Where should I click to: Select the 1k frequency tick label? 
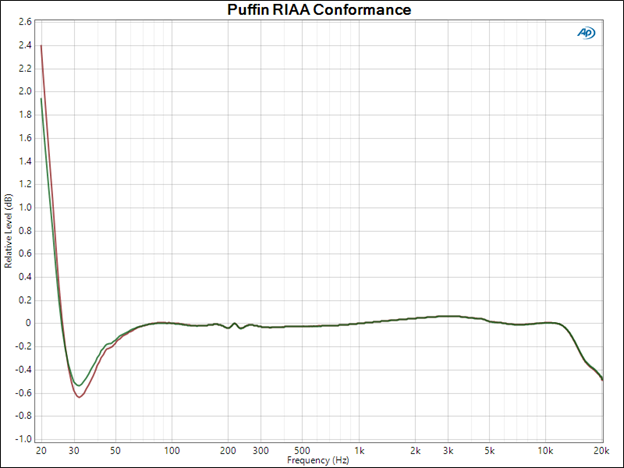coord(359,451)
